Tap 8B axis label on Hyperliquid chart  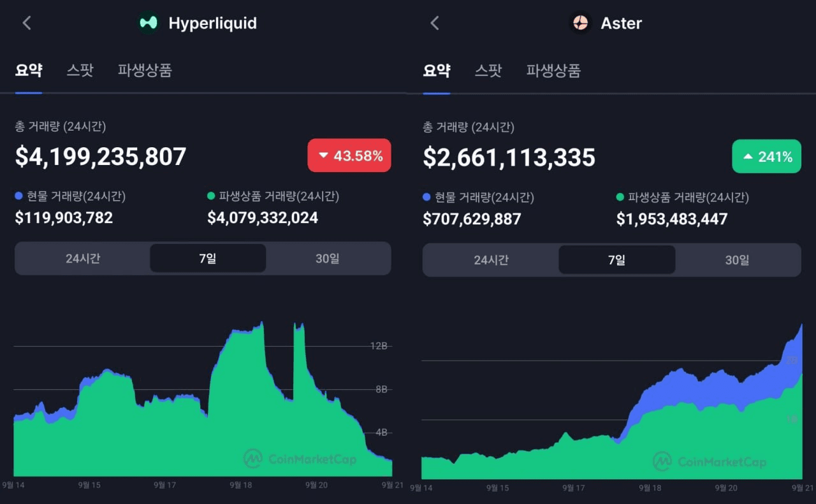point(381,389)
